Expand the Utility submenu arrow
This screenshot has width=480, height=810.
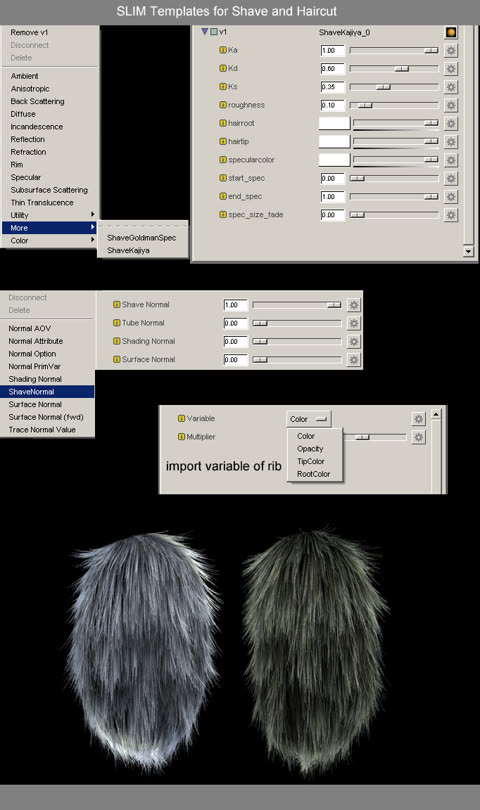click(92, 214)
